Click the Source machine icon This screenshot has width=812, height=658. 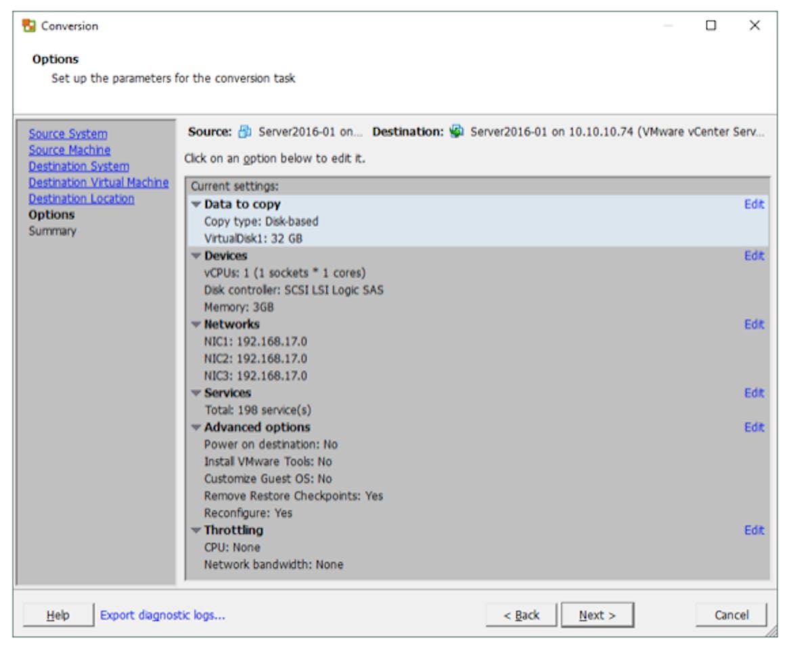coord(245,132)
